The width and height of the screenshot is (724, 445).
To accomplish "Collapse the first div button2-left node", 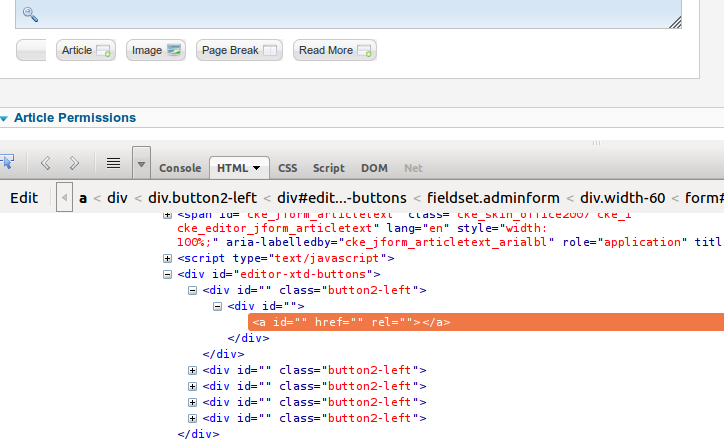I will (x=193, y=290).
